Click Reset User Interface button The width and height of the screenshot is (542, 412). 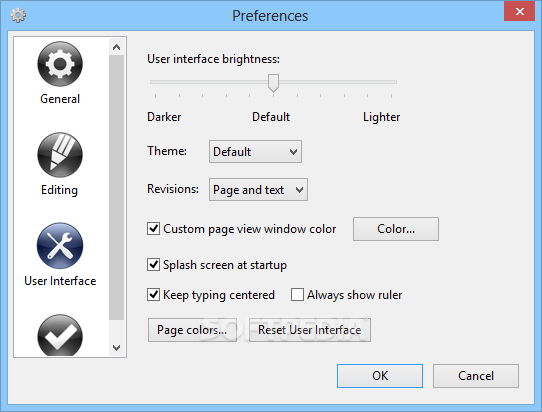(310, 330)
